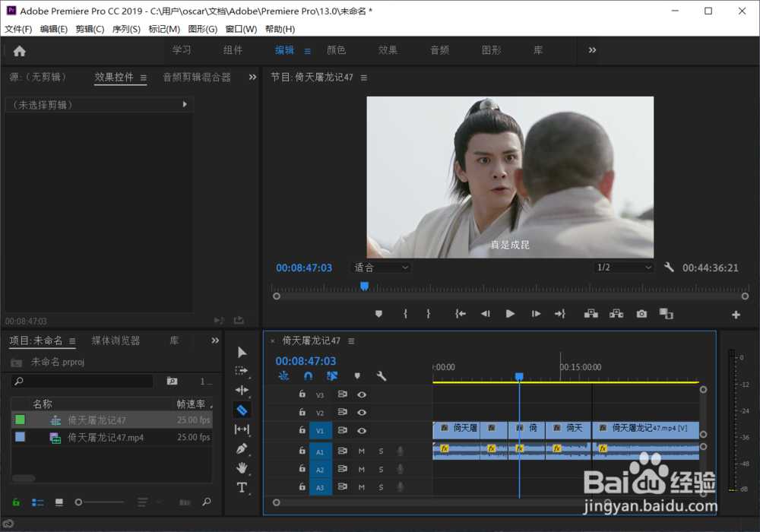Screen dimensions: 760x532
Task: Click project panel zoom slider handle
Action: [78, 502]
